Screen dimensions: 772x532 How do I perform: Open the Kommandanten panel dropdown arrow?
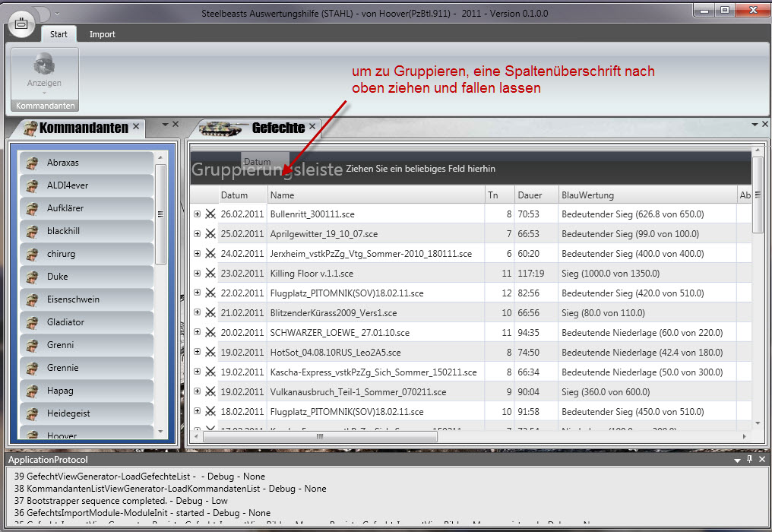(x=164, y=124)
